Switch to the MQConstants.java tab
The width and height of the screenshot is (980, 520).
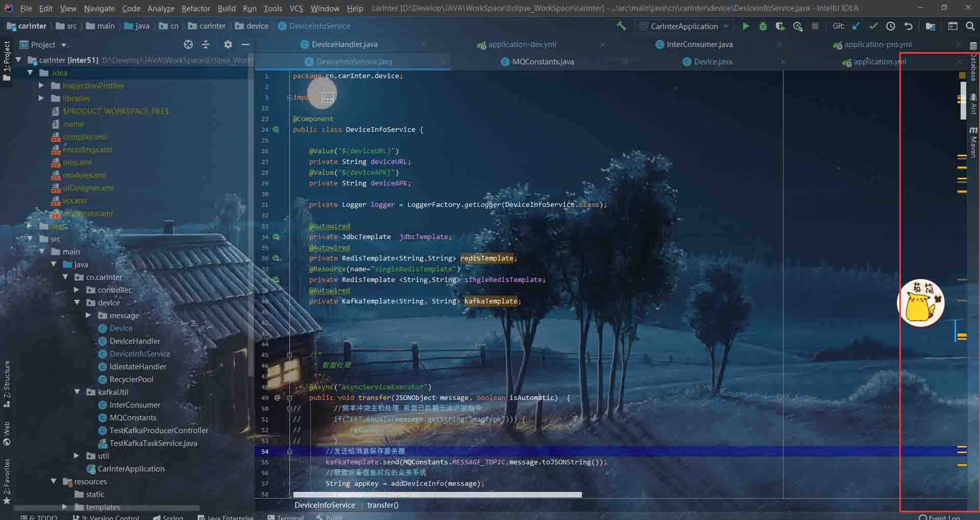click(543, 62)
